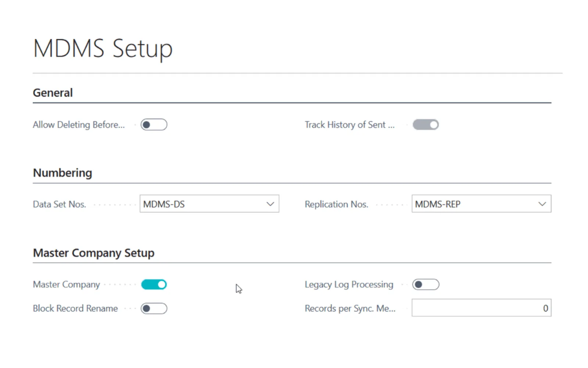Click the Allow Deleting Before... label
The height and width of the screenshot is (368, 588).
[x=79, y=125]
